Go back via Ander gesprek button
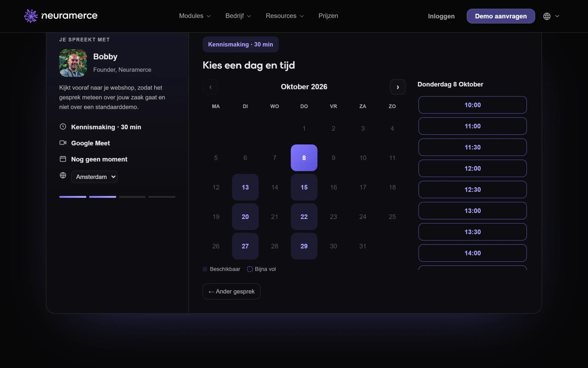Viewport: 588px width, 368px height. (x=232, y=291)
